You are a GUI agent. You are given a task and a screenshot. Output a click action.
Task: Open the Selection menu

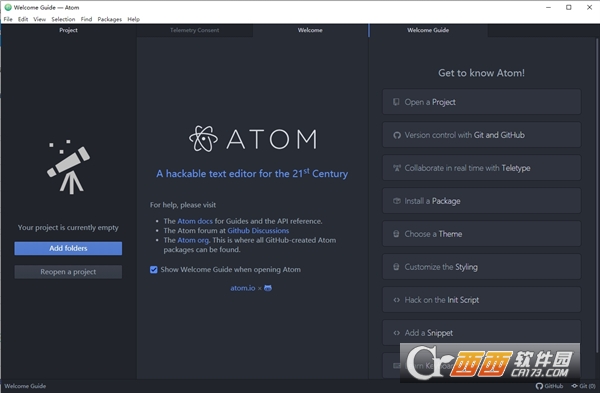point(63,19)
